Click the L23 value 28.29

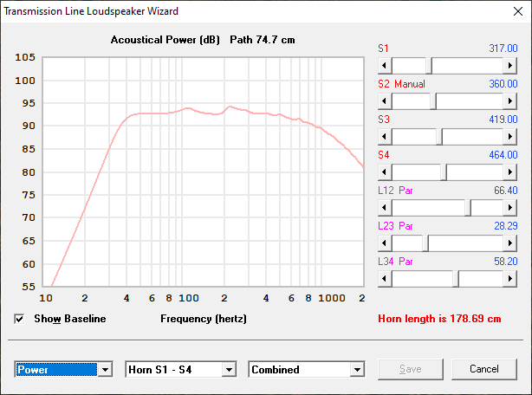click(x=505, y=226)
